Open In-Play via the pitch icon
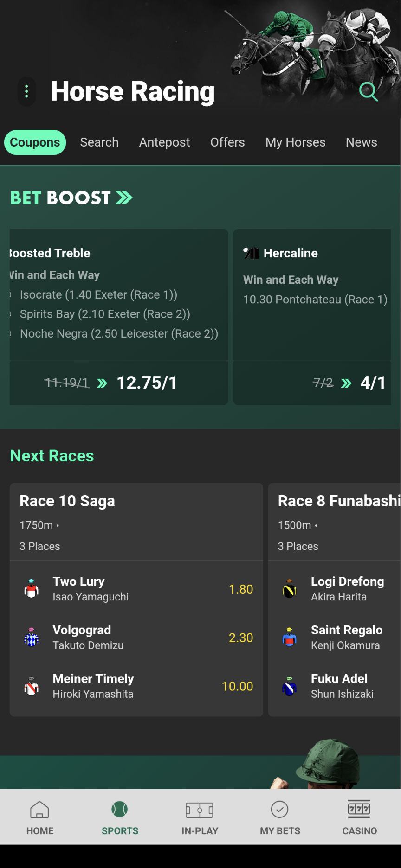Viewport: 401px width, 868px height. pyautogui.click(x=200, y=809)
